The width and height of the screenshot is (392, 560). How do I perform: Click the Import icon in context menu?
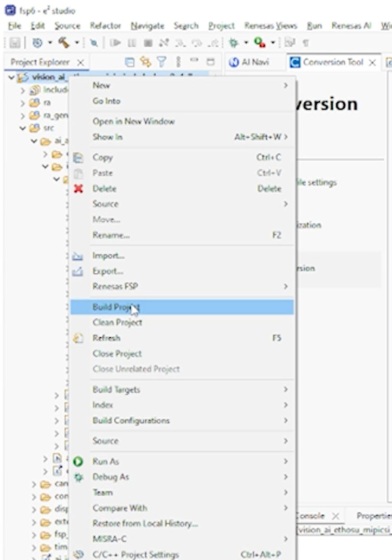78,256
